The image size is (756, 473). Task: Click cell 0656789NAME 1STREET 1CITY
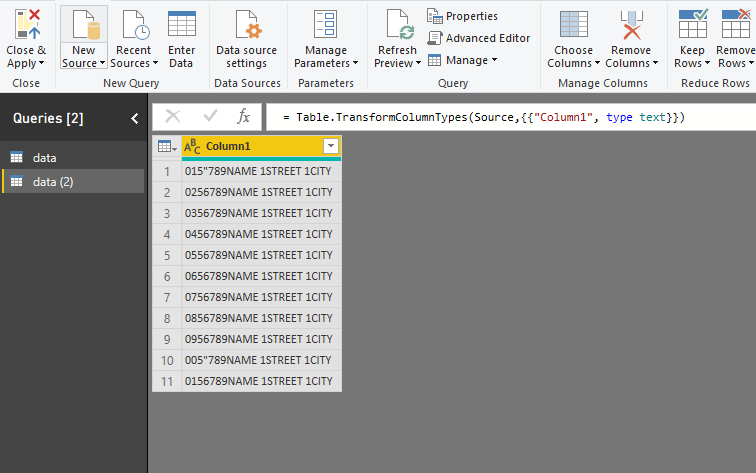point(261,276)
